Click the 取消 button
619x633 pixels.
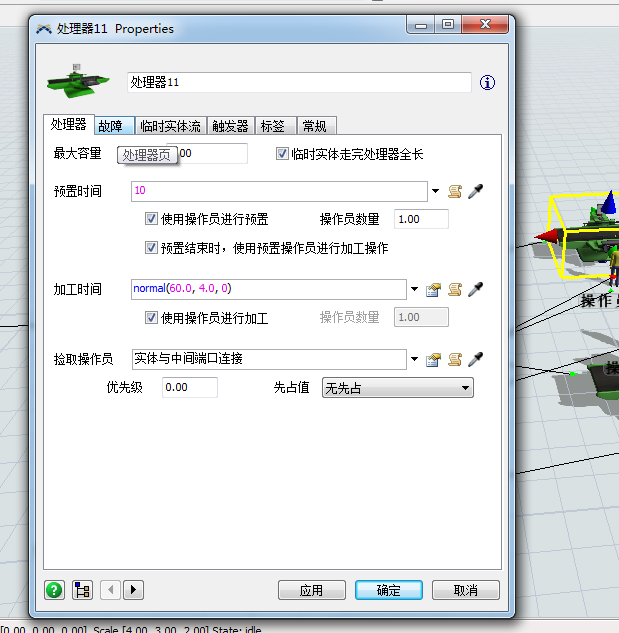[x=466, y=590]
